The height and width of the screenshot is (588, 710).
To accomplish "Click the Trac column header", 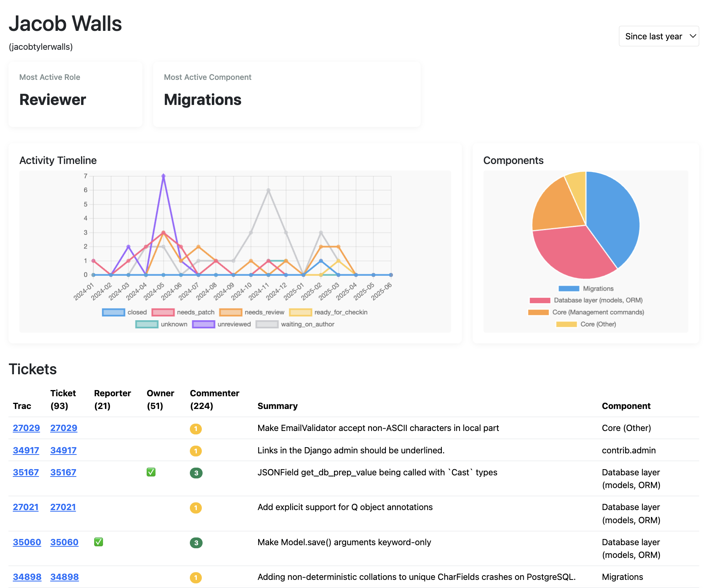I will (22, 406).
